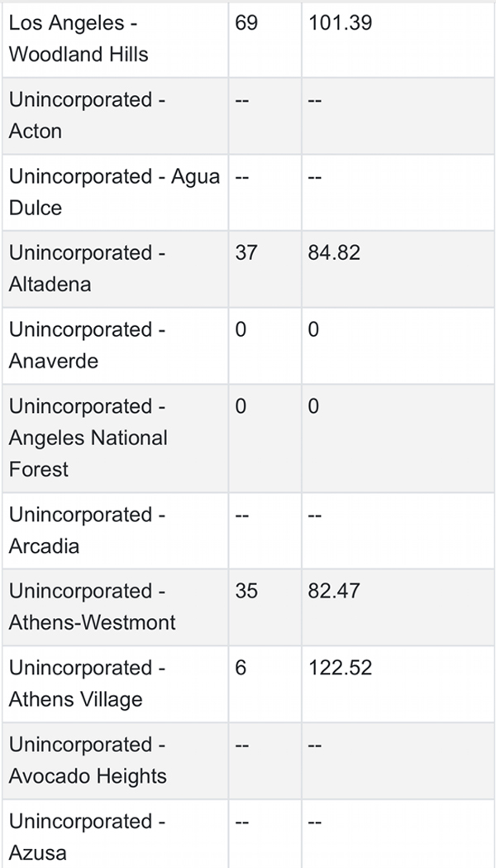Click the Unincorporated - Altadena row label
The width and height of the screenshot is (496, 868).
[87, 268]
